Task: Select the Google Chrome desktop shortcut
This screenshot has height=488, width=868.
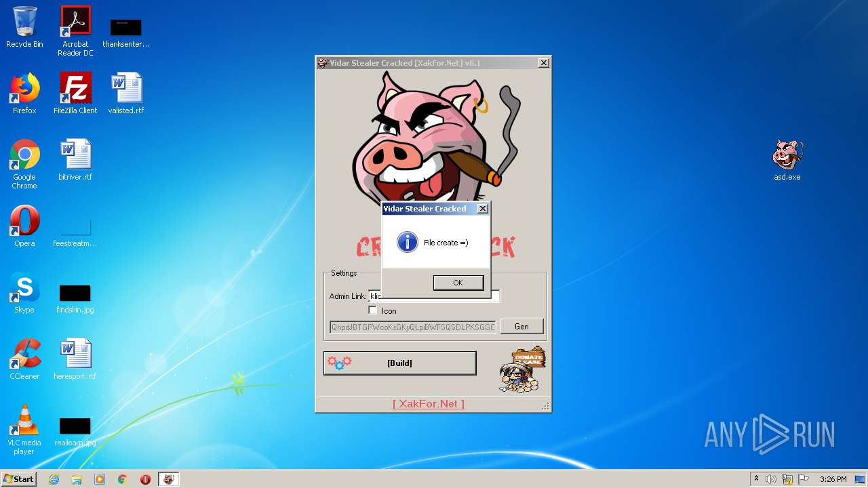Action: pyautogui.click(x=24, y=164)
